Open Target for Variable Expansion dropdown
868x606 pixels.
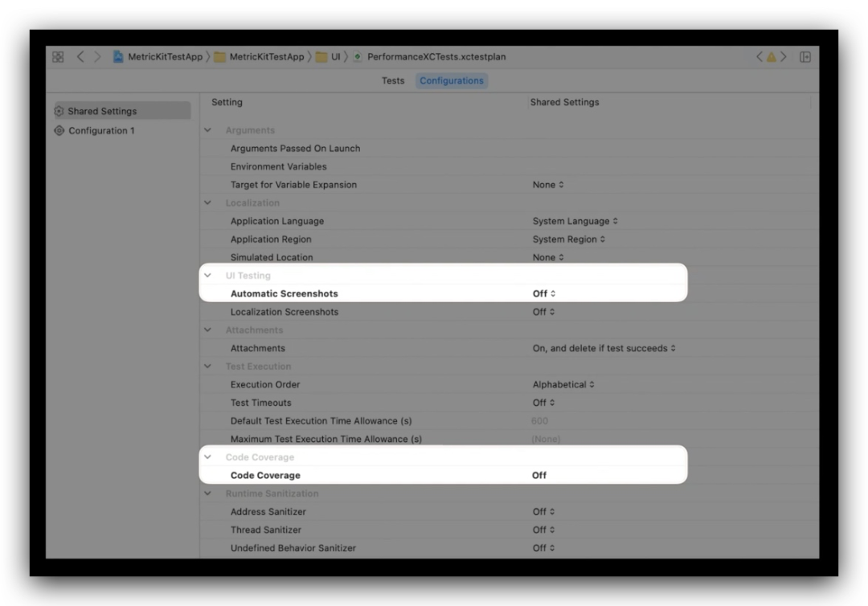(x=548, y=185)
